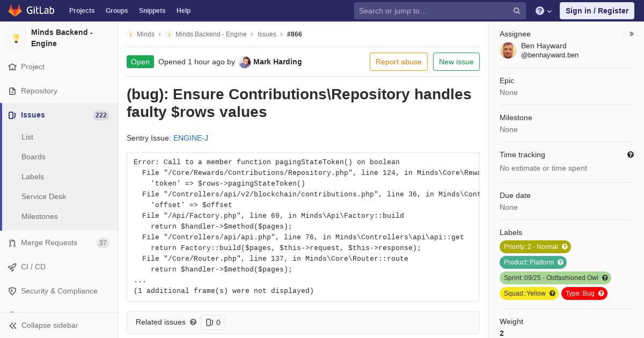
Task: Click the GitLab fox logo
Action: pos(15,10)
